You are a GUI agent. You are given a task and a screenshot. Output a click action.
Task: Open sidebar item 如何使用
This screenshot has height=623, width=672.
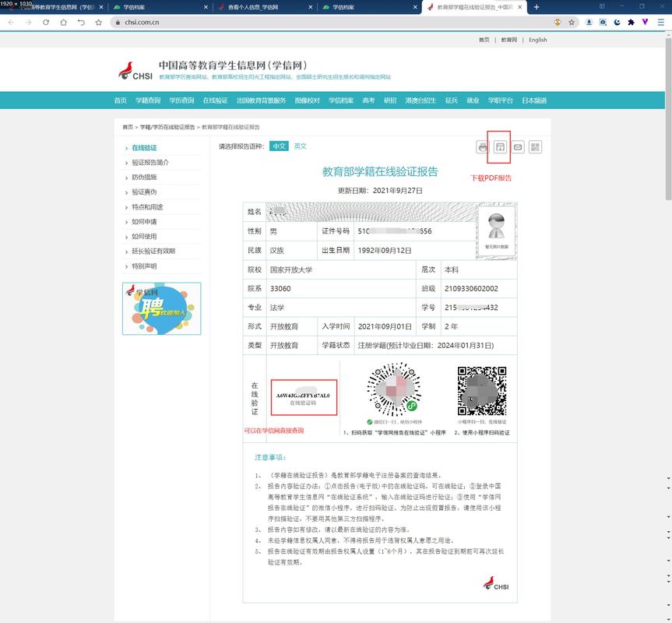click(x=144, y=237)
